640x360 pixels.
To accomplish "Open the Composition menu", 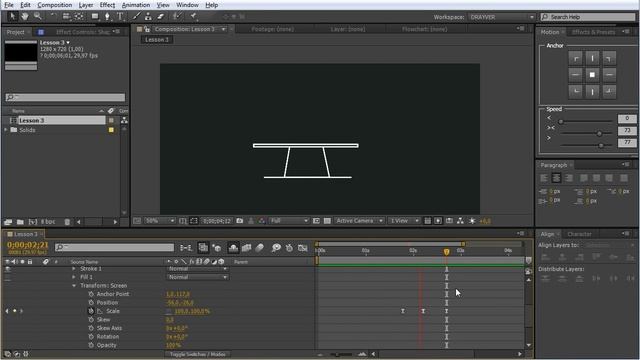I will (x=55, y=5).
